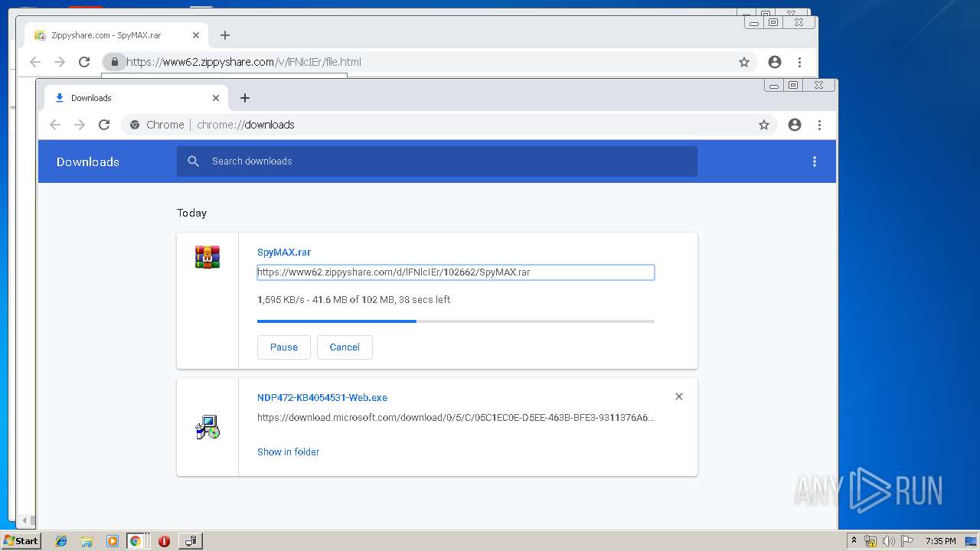Click the Search downloads field

click(437, 161)
